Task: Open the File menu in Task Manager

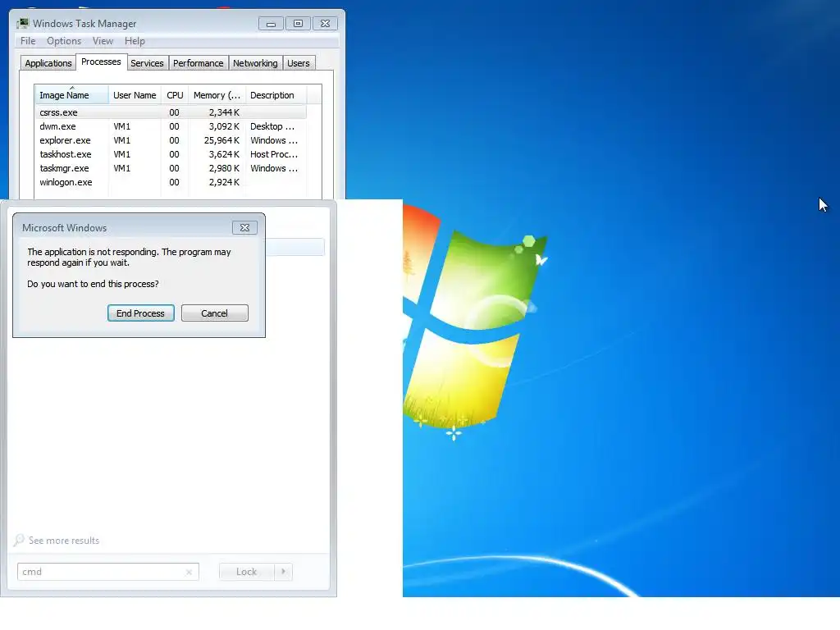Action: click(28, 41)
